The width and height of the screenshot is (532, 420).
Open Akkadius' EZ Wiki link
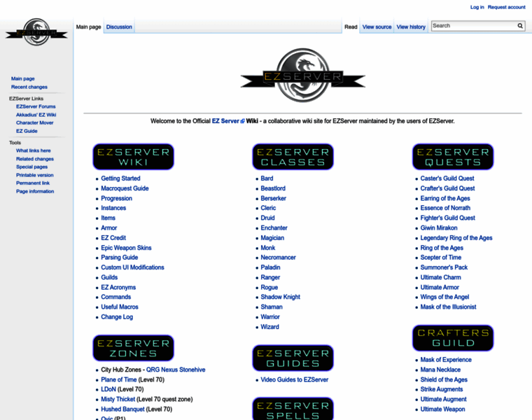point(36,115)
